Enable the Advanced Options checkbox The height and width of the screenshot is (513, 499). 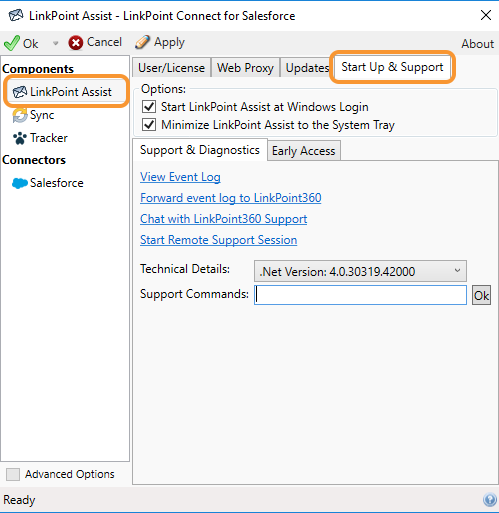click(13, 474)
